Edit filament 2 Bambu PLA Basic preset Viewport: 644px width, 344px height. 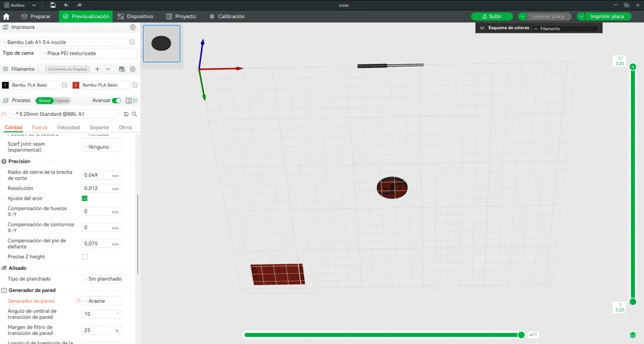pyautogui.click(x=135, y=85)
